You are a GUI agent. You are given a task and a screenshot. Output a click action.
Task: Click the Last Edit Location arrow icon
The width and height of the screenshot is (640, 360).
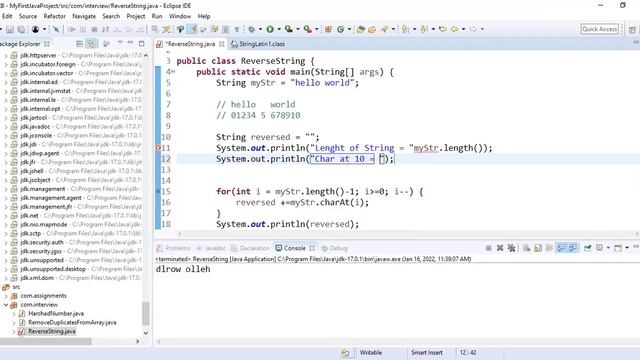coord(442,29)
